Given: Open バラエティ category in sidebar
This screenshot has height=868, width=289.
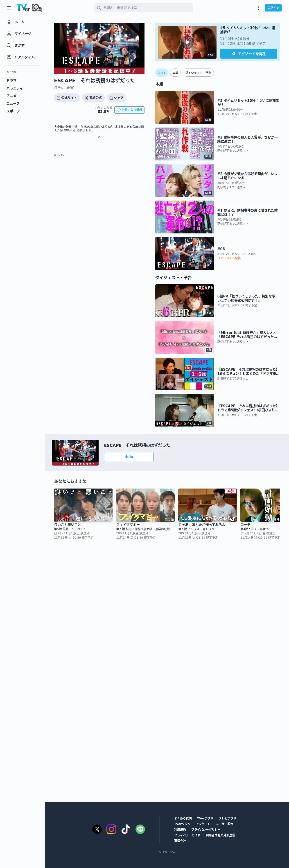Looking at the screenshot, I should coord(14,88).
